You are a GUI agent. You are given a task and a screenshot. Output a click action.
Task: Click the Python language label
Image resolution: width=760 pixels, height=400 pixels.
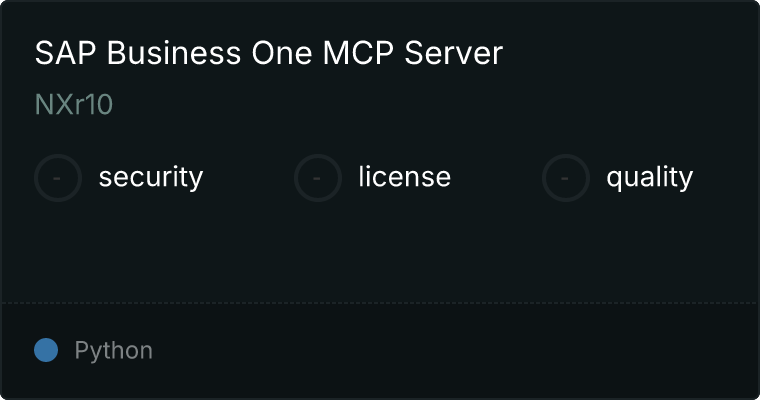coord(113,351)
